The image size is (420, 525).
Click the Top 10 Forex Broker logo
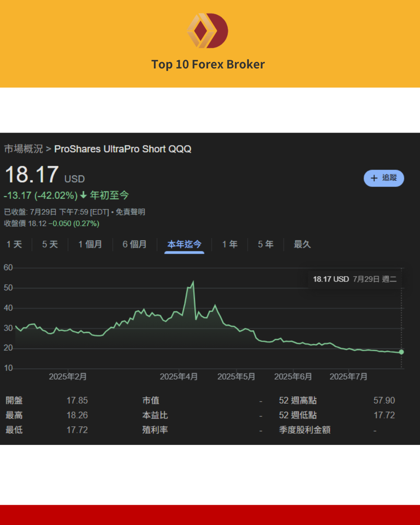(208, 31)
